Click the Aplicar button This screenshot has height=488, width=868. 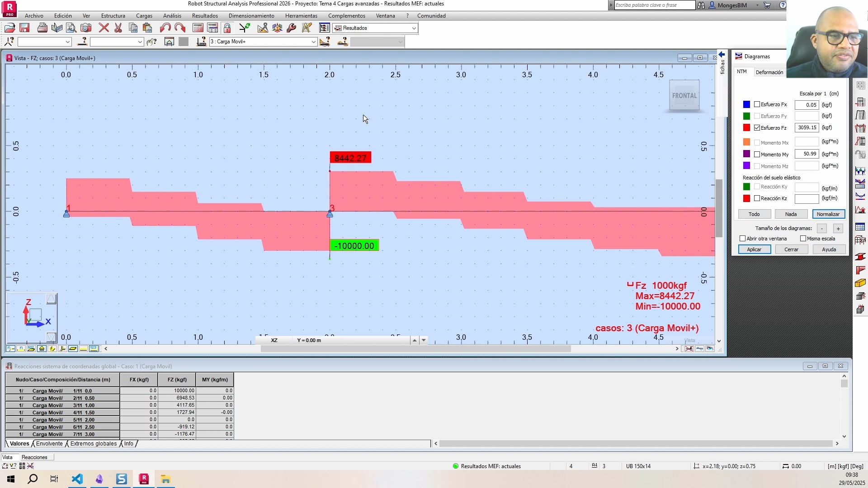(x=754, y=249)
